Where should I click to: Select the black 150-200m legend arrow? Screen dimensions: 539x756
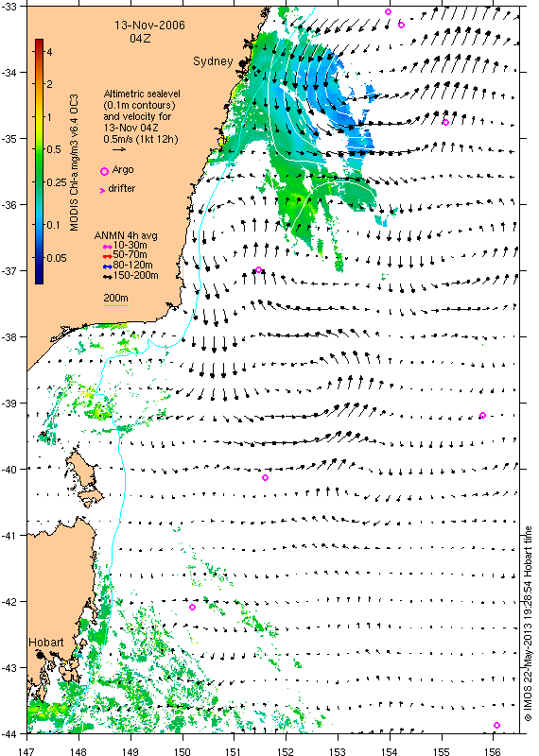point(108,277)
